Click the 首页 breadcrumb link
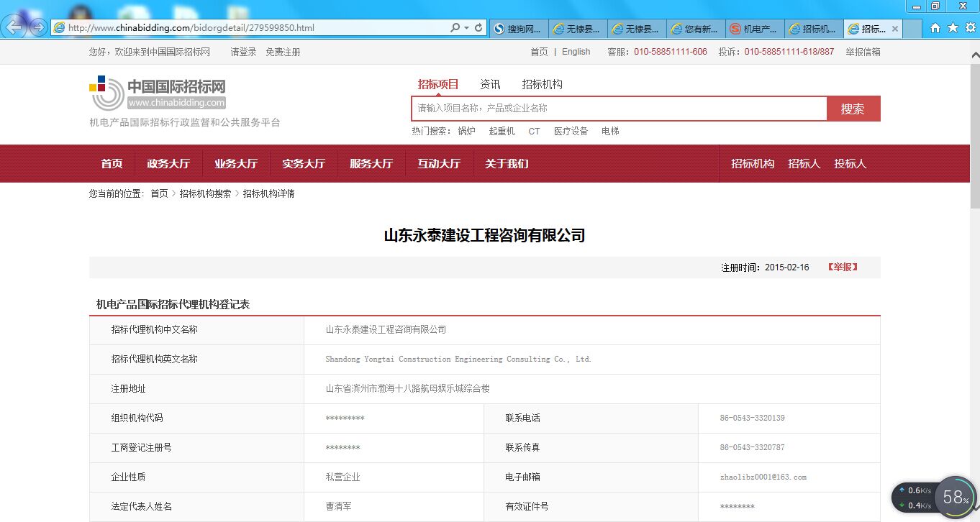 pos(159,193)
